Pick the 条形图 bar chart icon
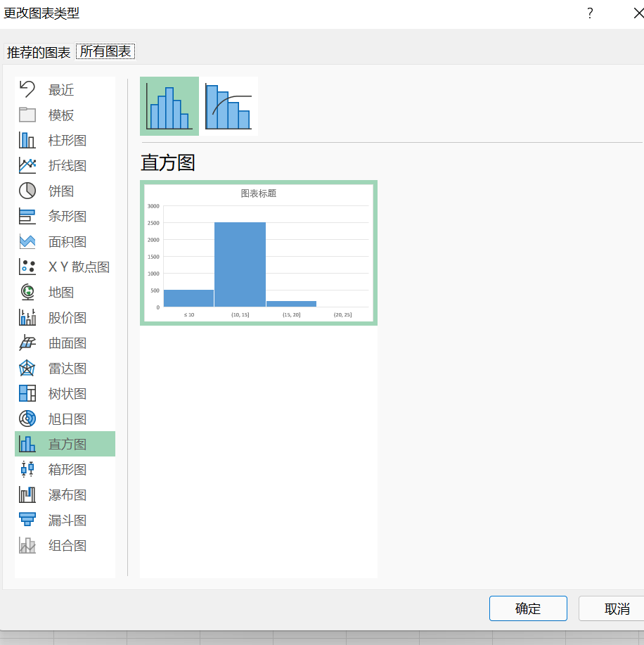Screen dimensions: 644x645 click(27, 217)
